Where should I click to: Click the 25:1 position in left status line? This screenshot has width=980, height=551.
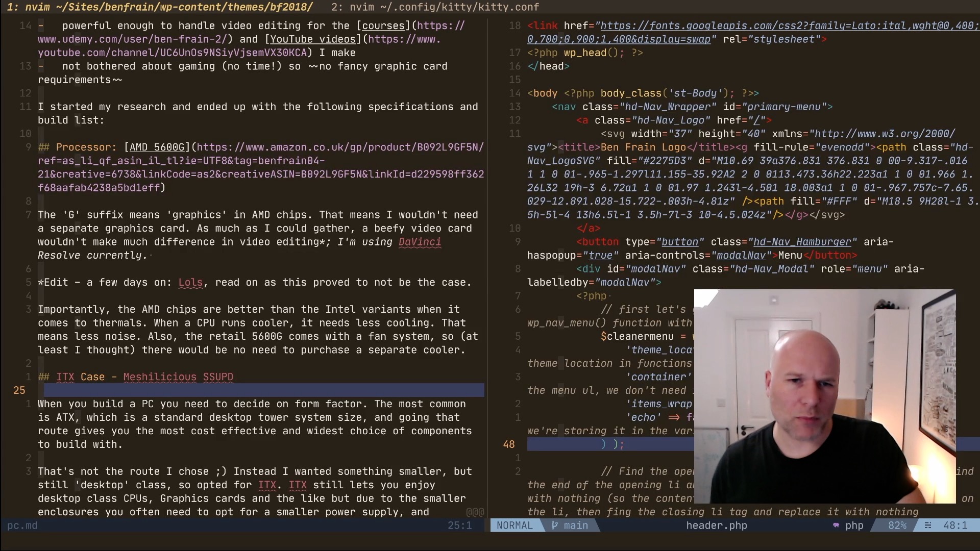(x=460, y=525)
